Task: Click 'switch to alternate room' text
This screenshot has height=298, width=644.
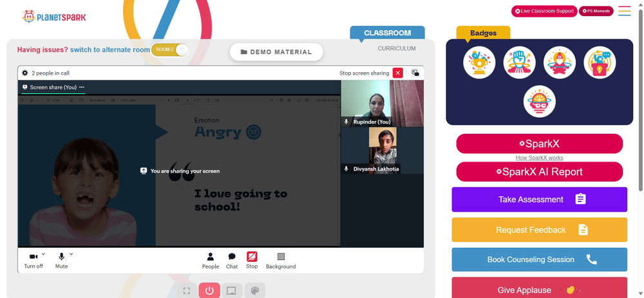Action: tap(110, 50)
